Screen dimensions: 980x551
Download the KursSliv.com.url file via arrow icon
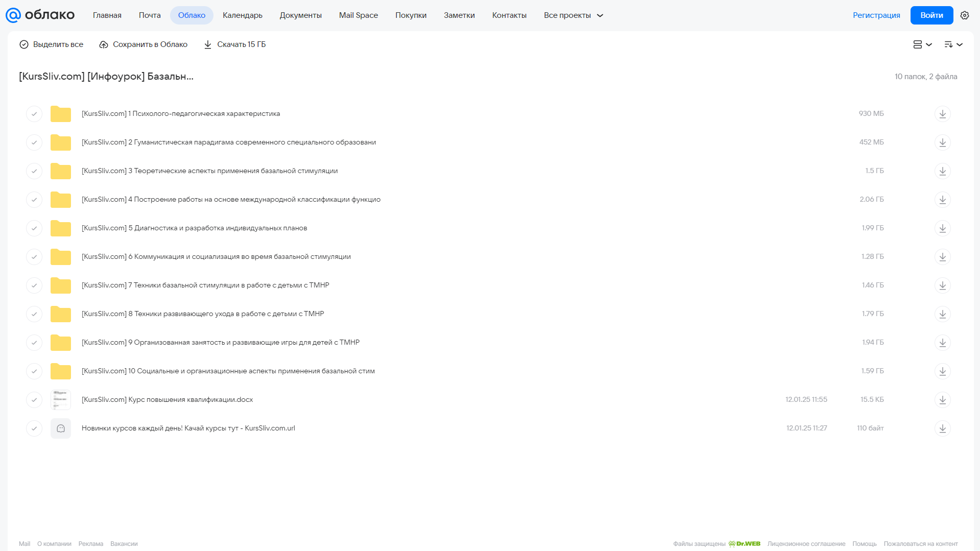(943, 428)
